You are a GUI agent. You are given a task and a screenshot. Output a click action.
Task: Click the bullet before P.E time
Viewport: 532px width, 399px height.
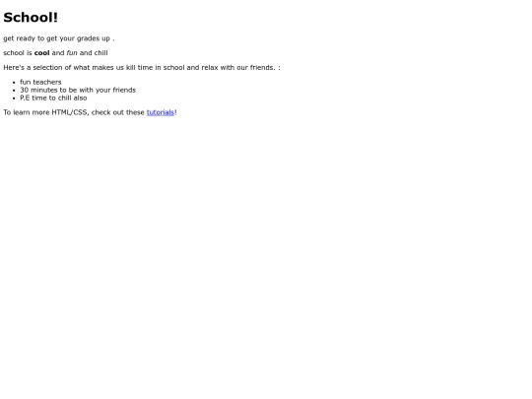14,99
